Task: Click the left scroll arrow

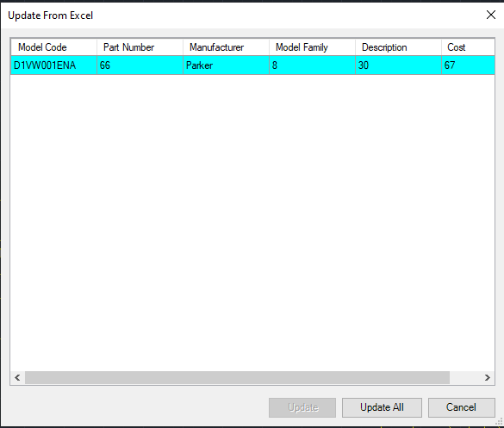Action: (x=18, y=377)
